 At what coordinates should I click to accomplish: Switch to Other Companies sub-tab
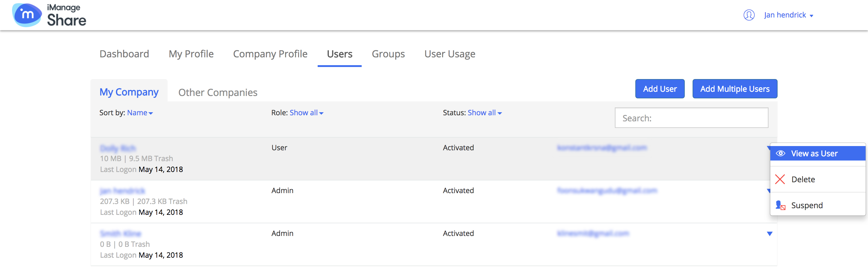(218, 92)
